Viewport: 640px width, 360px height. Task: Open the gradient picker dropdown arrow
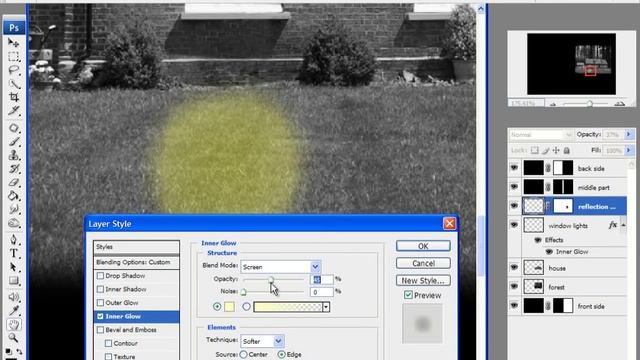pyautogui.click(x=326, y=307)
